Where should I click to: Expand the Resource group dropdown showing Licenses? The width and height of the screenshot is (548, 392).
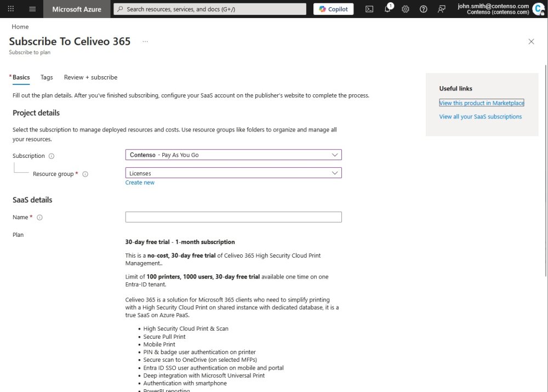tap(233, 173)
